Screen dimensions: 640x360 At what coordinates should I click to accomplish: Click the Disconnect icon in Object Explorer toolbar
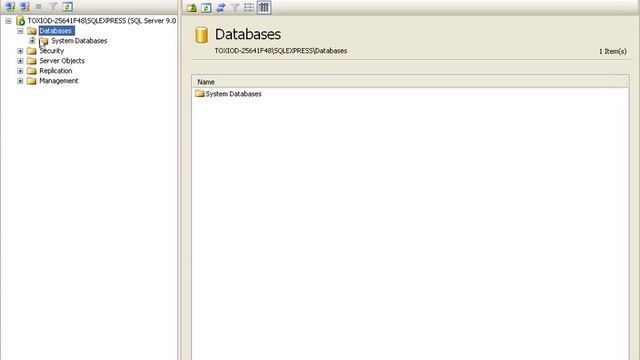point(25,7)
